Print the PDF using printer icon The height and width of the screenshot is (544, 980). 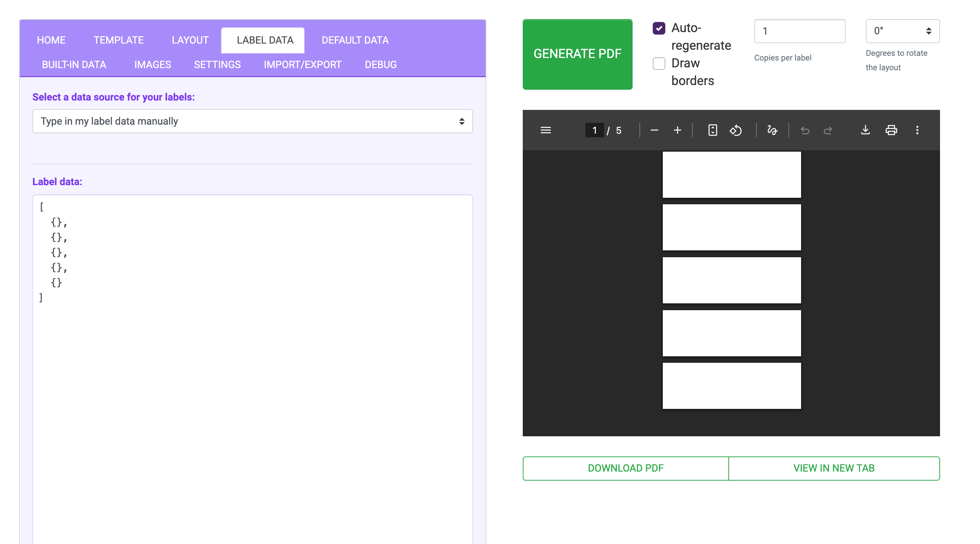(891, 130)
